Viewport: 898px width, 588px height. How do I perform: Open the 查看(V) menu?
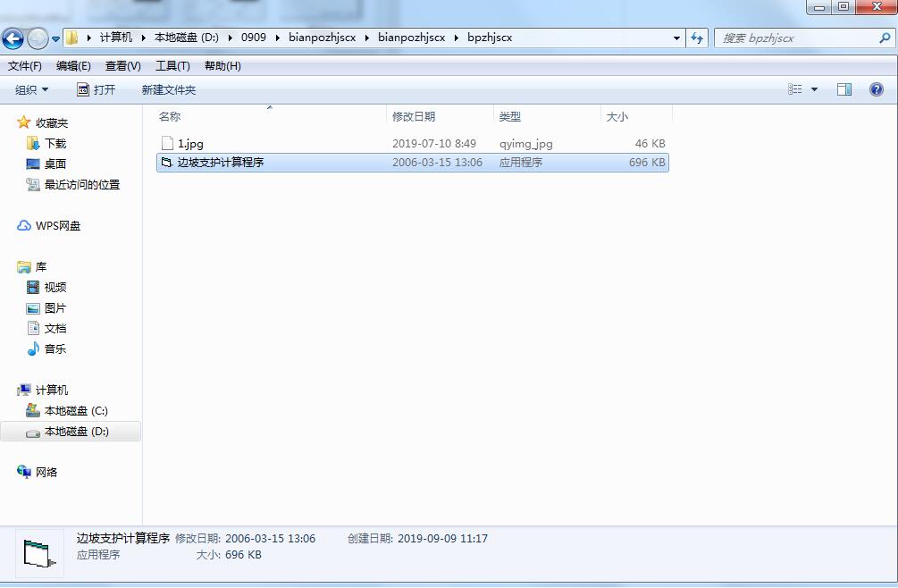tap(122, 66)
